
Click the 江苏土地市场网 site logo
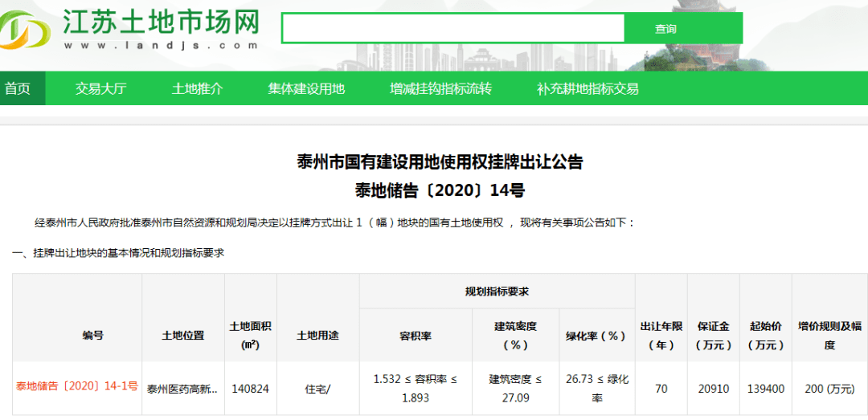tap(129, 29)
